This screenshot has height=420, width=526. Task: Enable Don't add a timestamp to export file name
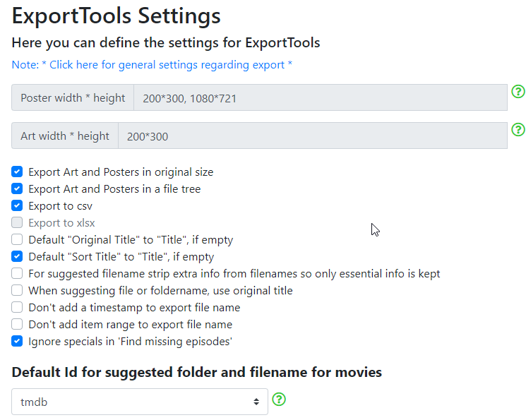[17, 307]
